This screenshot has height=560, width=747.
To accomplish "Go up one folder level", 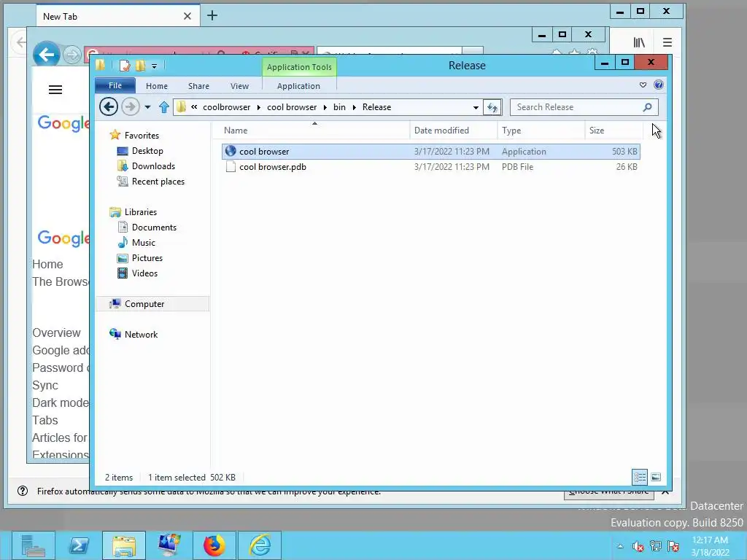I will click(164, 107).
